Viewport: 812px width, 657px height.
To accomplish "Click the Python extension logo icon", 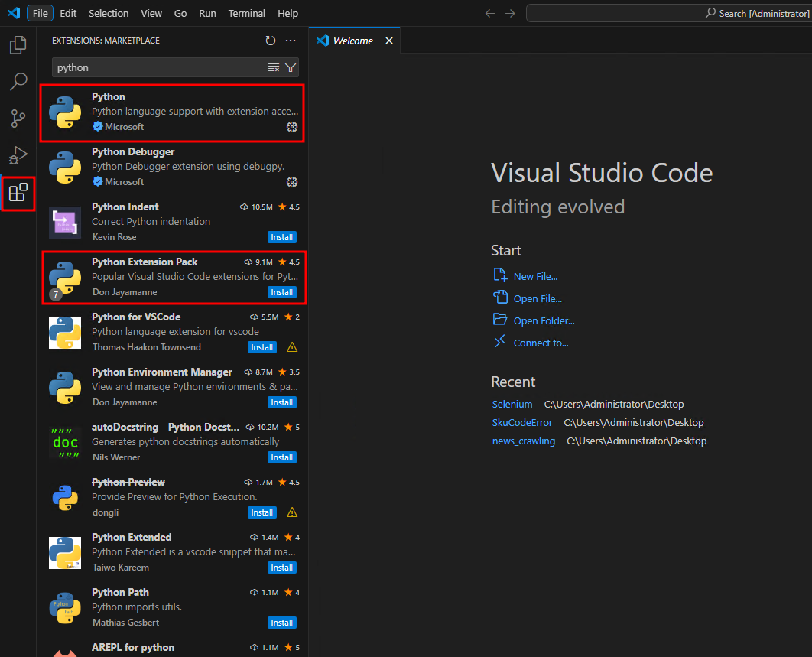I will [65, 112].
